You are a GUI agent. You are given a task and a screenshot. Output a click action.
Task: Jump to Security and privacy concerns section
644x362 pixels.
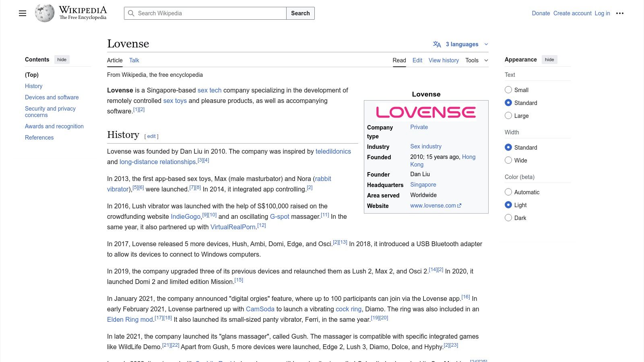point(50,112)
